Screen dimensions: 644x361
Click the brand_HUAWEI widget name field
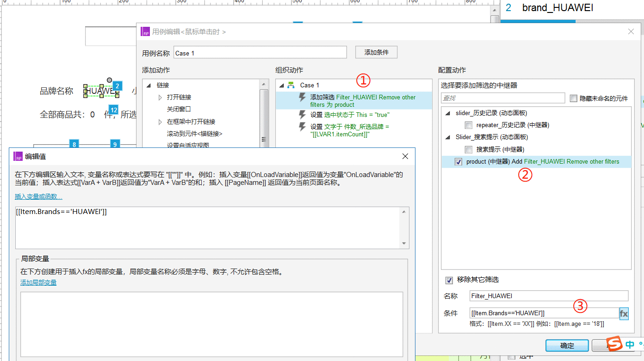pos(557,8)
